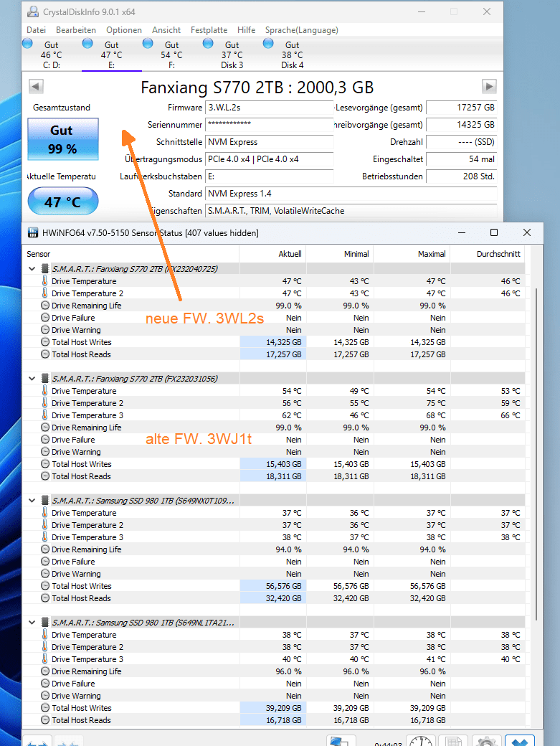Select 17,257 GB current Total Host Reads value
Screen dimensions: 560x746
(273, 354)
